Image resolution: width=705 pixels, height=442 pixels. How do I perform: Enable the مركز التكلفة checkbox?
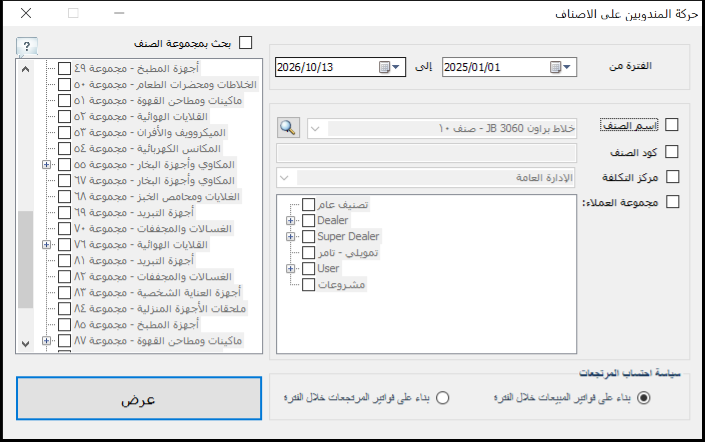672,177
